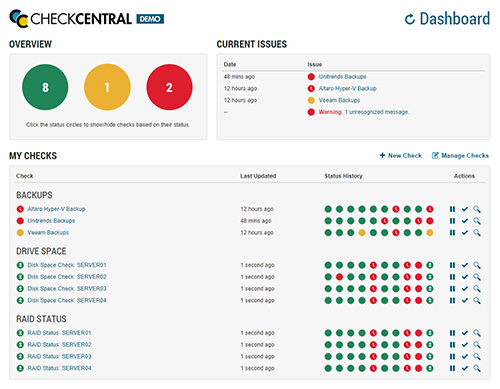Click '48 mins ago' in Current Issues

pyautogui.click(x=239, y=77)
